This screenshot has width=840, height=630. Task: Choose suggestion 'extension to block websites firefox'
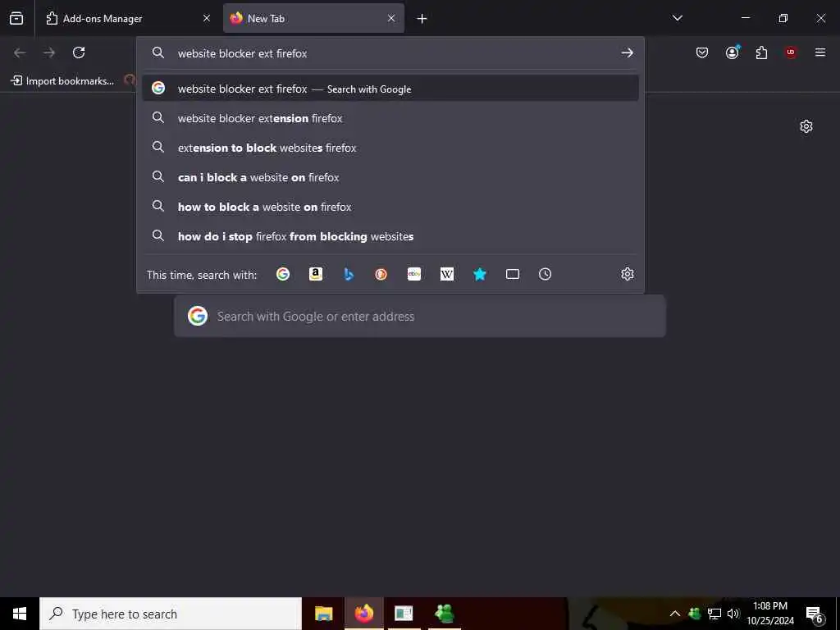click(x=390, y=148)
